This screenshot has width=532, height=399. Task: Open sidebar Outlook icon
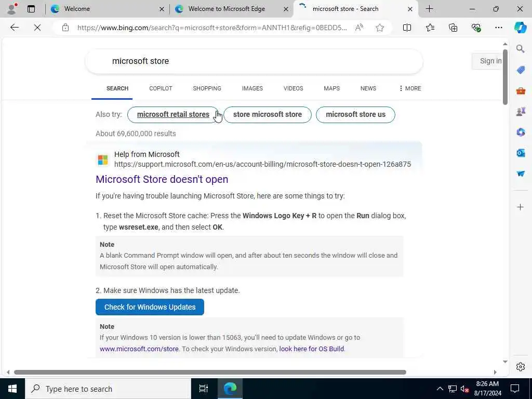tap(521, 153)
